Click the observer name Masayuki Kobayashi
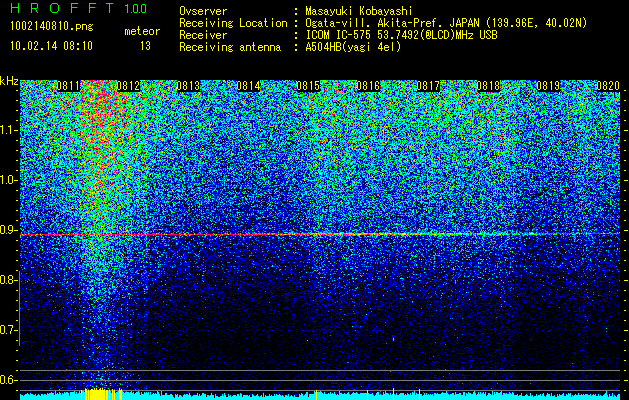Viewport: 629px width, 400px height. pos(359,11)
